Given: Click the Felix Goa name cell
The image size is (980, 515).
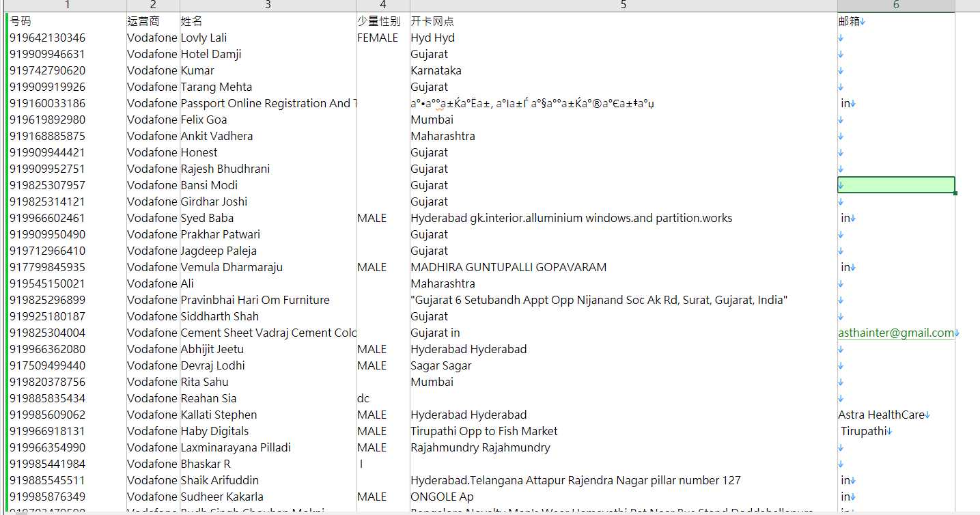Looking at the screenshot, I should pos(268,120).
